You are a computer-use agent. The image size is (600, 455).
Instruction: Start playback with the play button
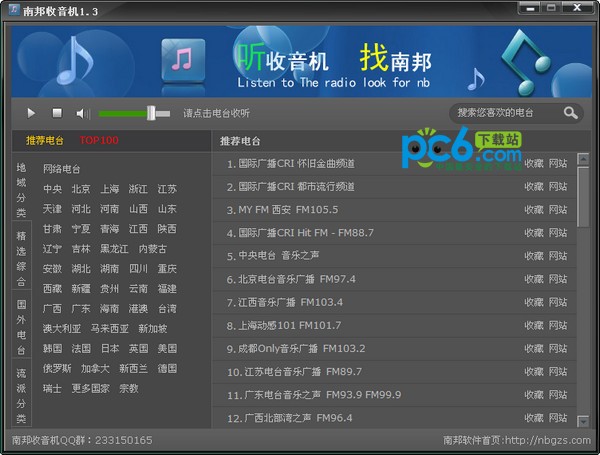click(31, 113)
